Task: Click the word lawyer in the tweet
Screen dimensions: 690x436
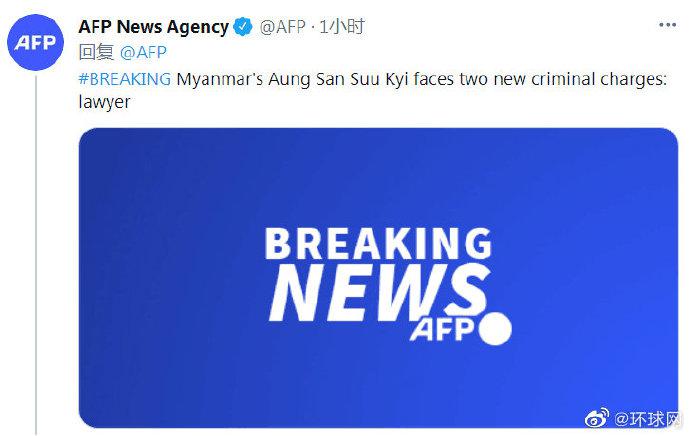Action: point(103,102)
